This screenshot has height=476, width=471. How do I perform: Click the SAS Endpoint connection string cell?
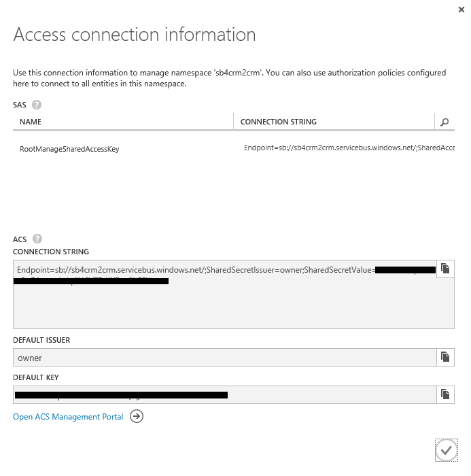click(x=349, y=148)
